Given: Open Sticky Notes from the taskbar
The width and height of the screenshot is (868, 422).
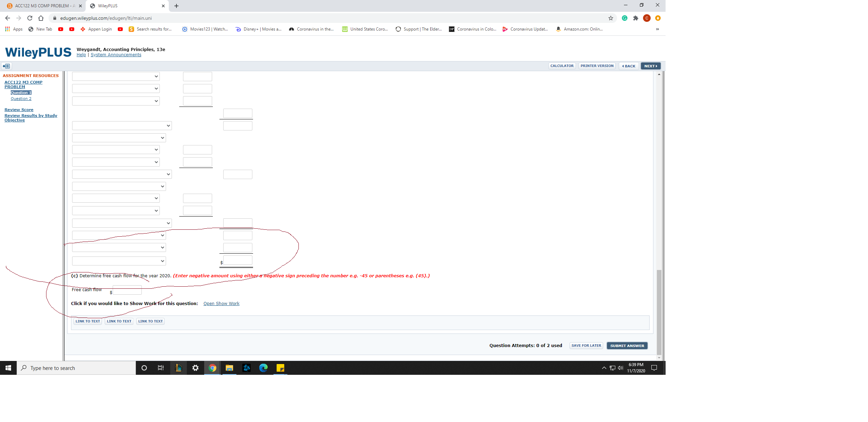Looking at the screenshot, I should pos(280,368).
